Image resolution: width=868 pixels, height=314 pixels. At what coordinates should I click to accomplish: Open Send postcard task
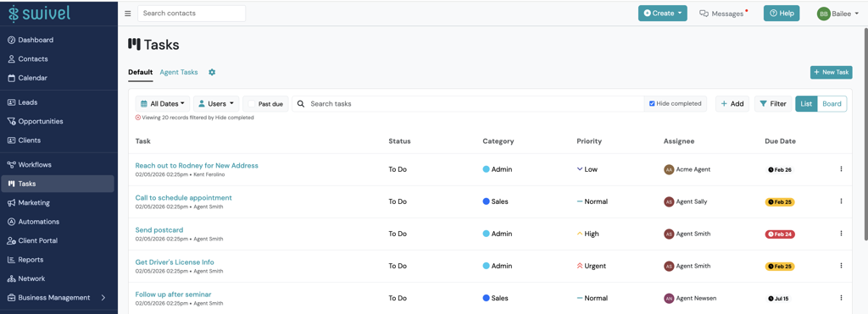(x=159, y=230)
